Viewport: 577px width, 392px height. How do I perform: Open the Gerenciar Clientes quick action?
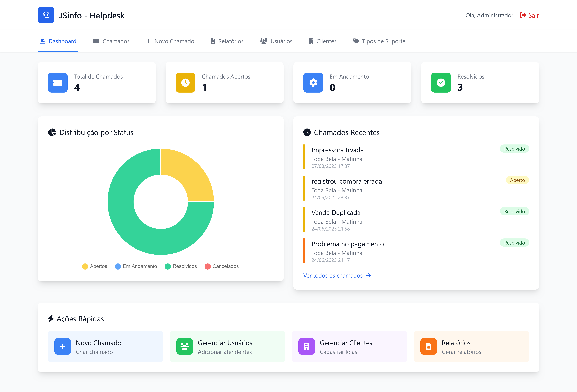(x=349, y=346)
